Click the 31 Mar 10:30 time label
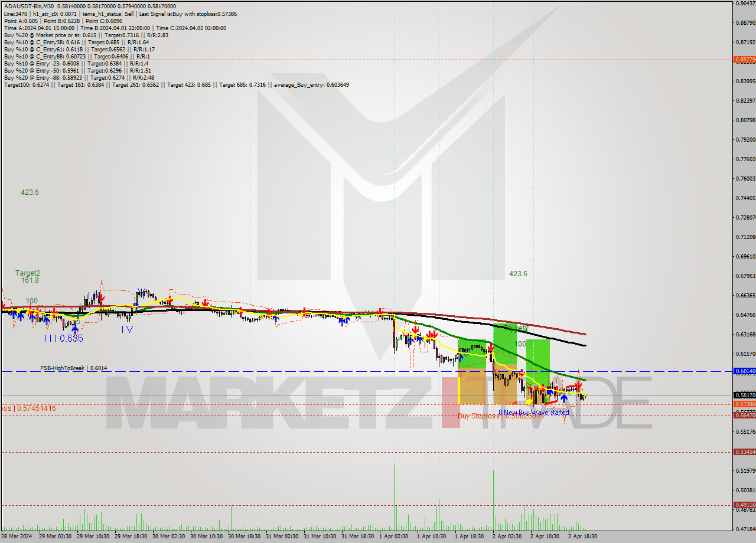Screen dimensions: 756x543 coord(320,537)
